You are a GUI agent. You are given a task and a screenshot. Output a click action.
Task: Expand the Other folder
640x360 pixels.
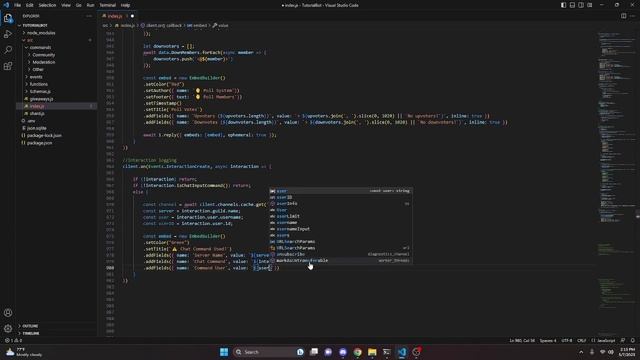click(x=38, y=69)
